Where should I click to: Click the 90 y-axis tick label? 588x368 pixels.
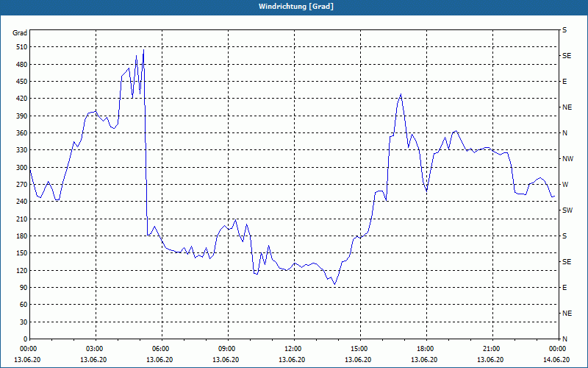[24, 287]
